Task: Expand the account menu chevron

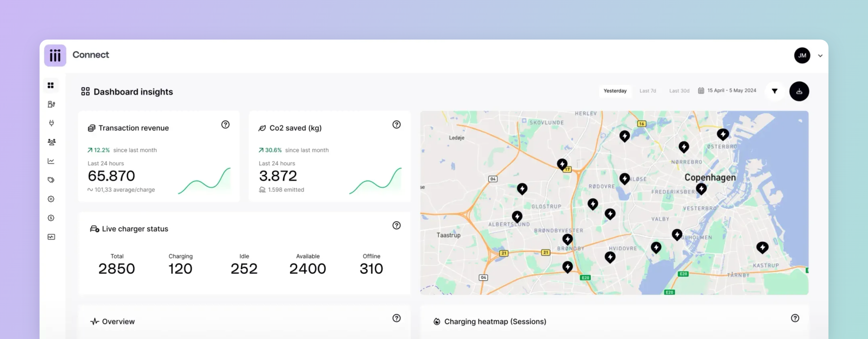Action: tap(820, 56)
